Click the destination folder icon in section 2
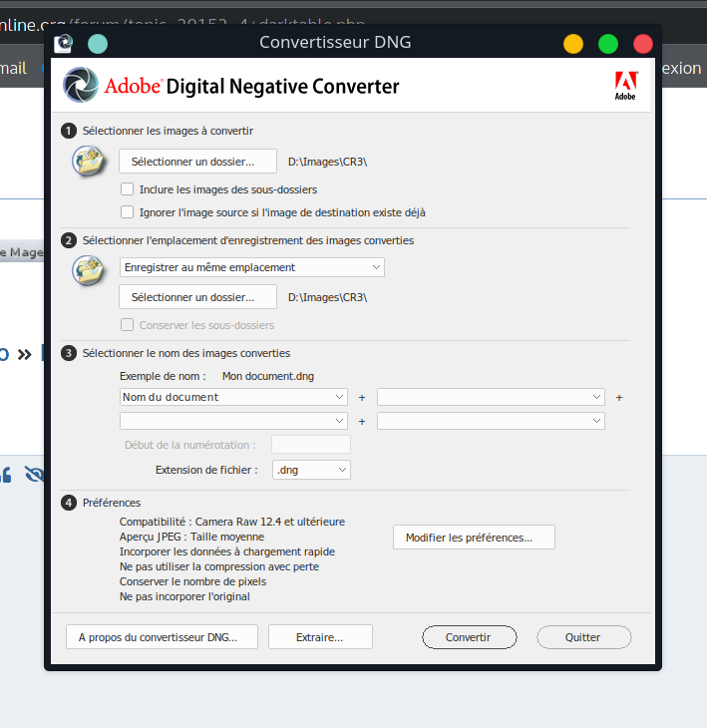The height and width of the screenshot is (728, 707). click(x=89, y=270)
